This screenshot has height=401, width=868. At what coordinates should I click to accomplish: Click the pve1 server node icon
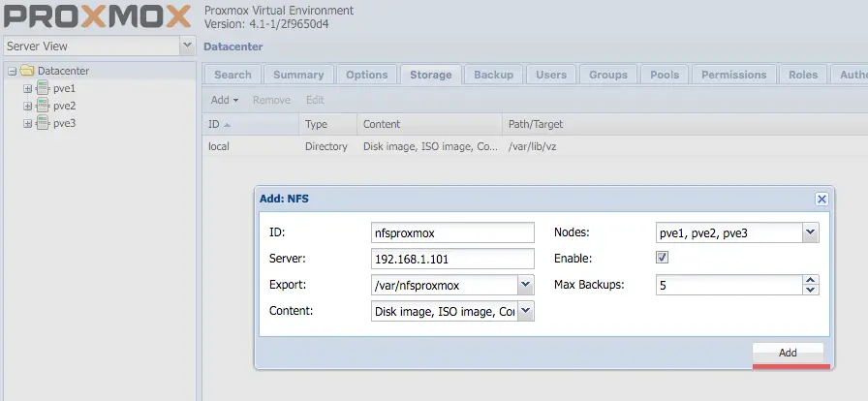coord(43,88)
